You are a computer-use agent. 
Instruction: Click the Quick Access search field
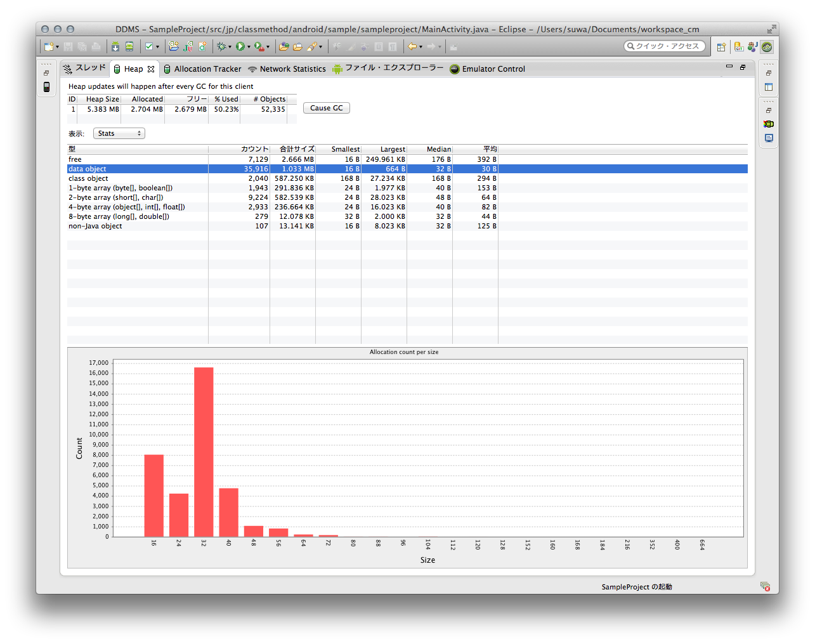[x=666, y=46]
